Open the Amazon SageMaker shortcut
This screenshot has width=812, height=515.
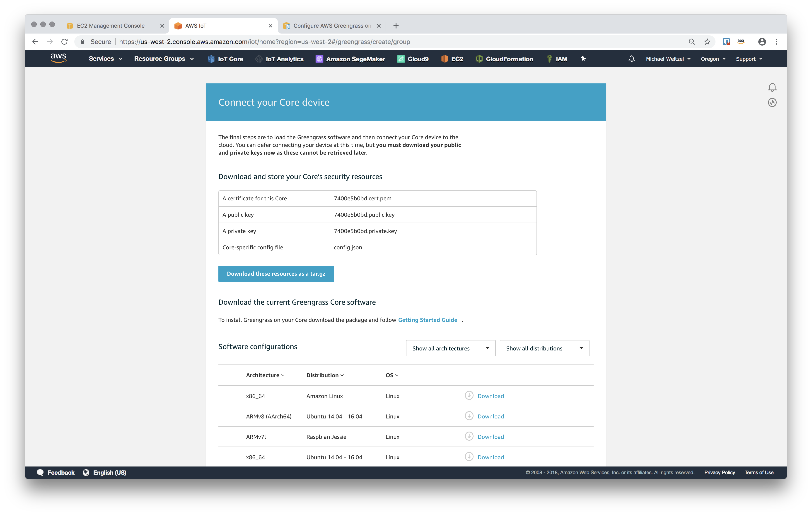[x=350, y=59]
